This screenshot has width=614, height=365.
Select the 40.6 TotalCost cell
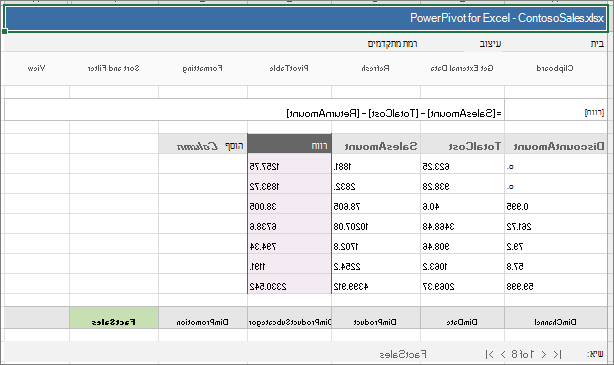(462, 204)
